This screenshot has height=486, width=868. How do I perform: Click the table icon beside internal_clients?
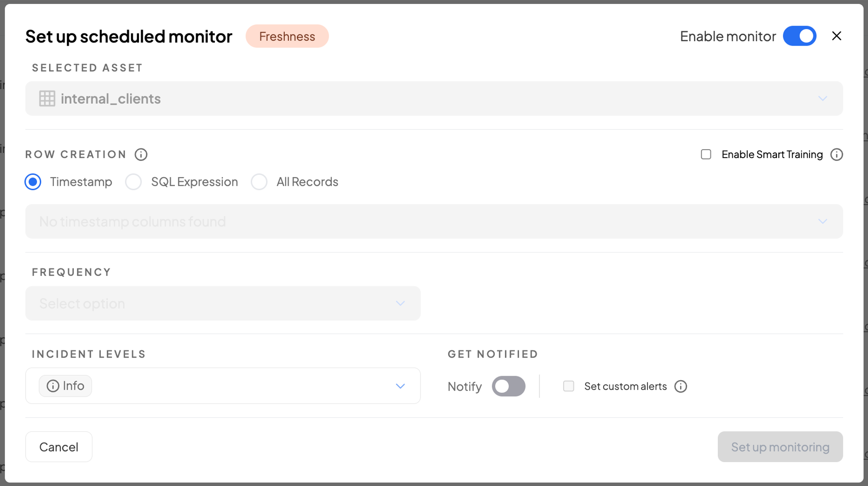[47, 99]
